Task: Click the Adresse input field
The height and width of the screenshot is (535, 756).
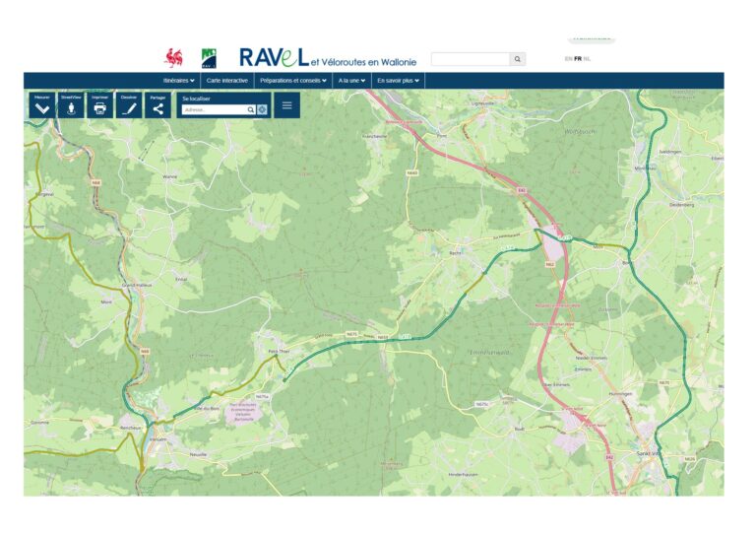Action: (x=214, y=110)
